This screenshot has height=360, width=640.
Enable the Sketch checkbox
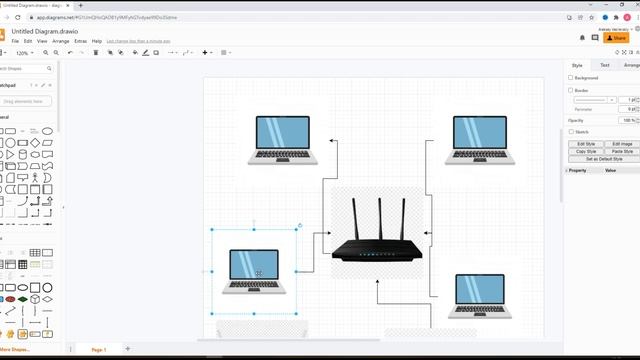(x=571, y=132)
